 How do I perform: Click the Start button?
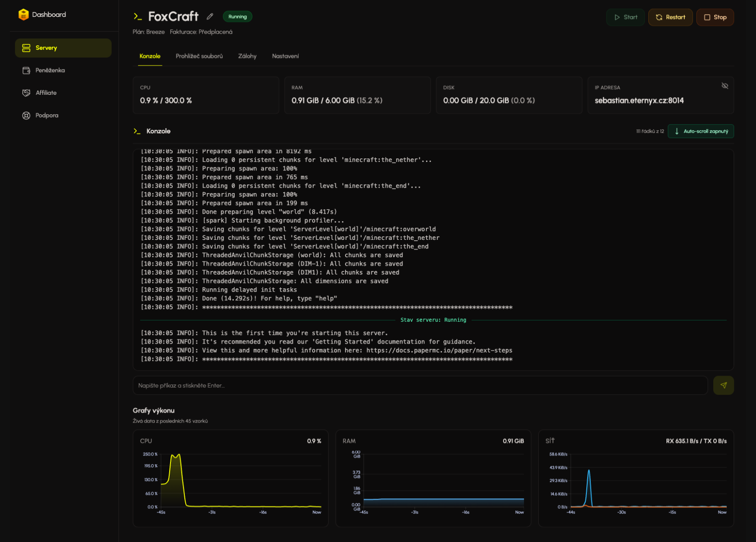click(x=626, y=17)
